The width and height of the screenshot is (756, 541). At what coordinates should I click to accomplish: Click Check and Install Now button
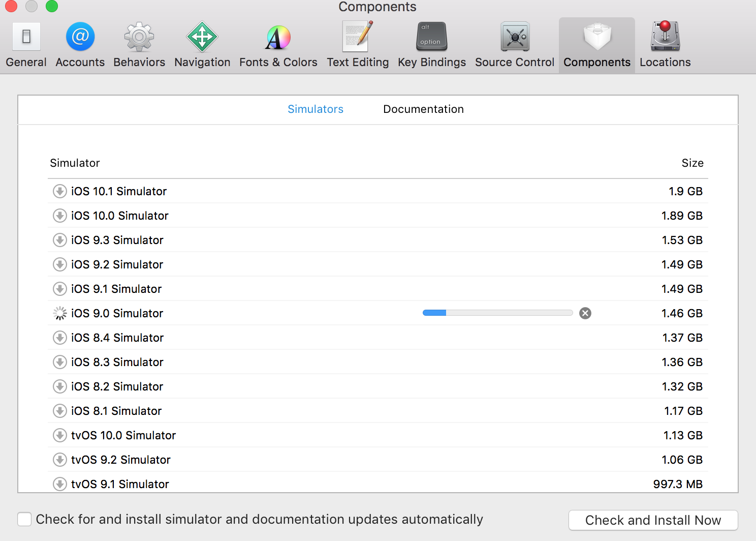click(653, 520)
